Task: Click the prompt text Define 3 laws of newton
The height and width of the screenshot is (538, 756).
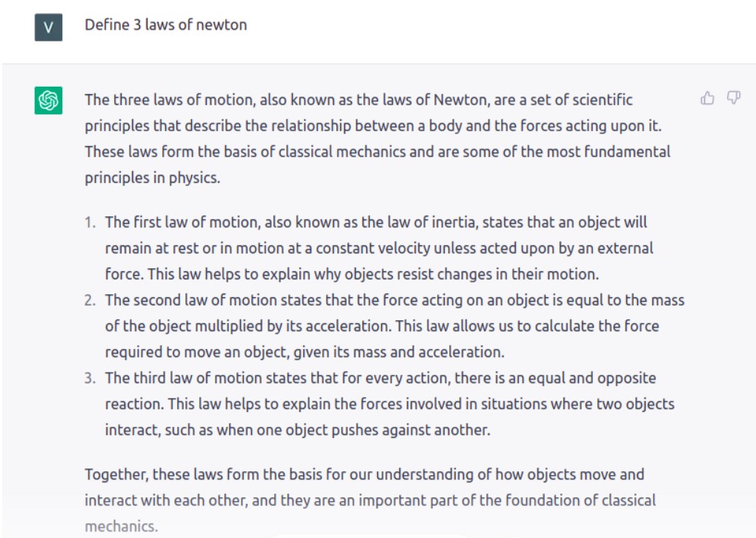Action: pos(166,24)
